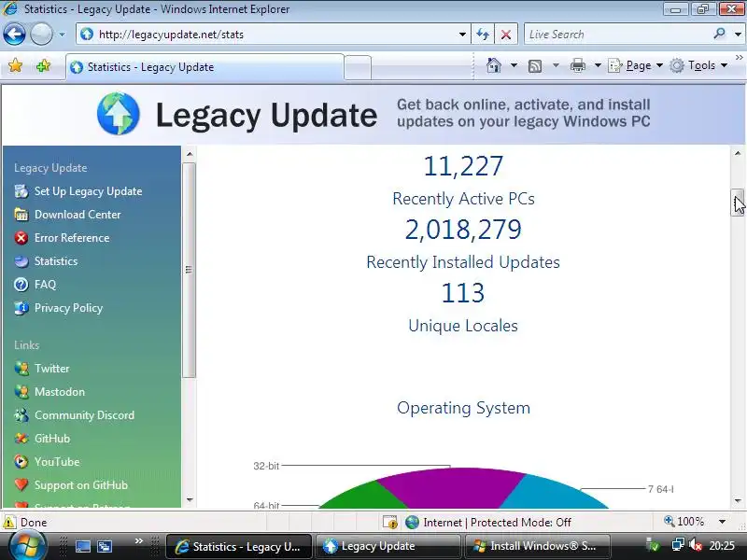
Task: Click the purple pie chart slice
Action: click(453, 488)
